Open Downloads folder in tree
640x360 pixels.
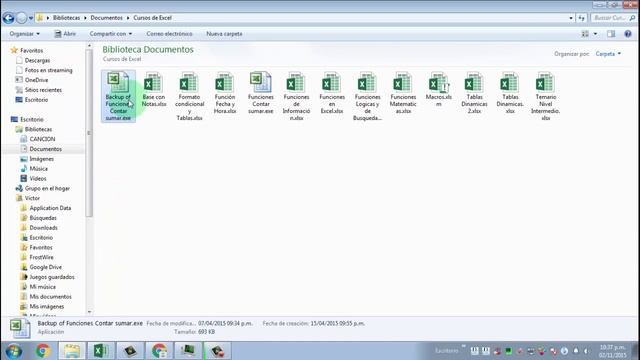[x=43, y=228]
